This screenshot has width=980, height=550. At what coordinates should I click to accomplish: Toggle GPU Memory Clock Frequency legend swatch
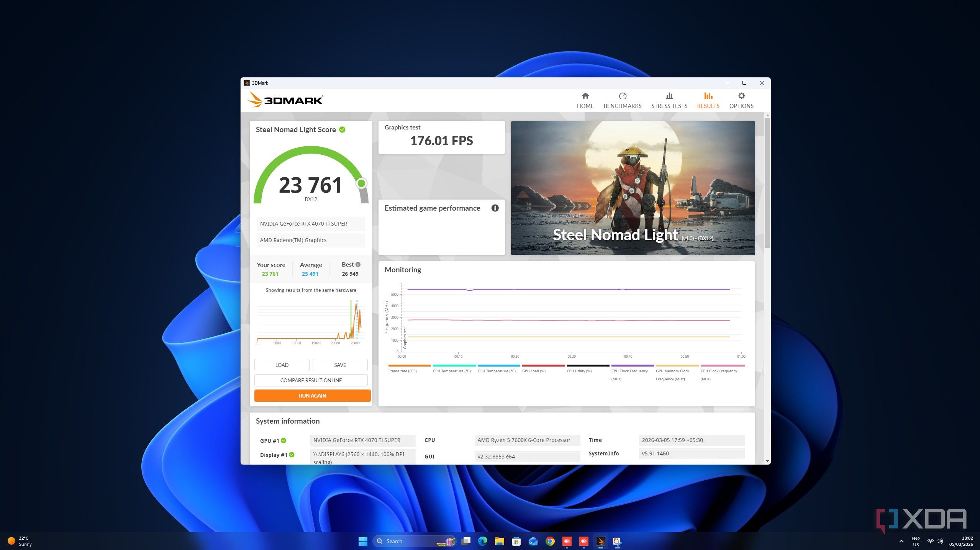pos(677,365)
